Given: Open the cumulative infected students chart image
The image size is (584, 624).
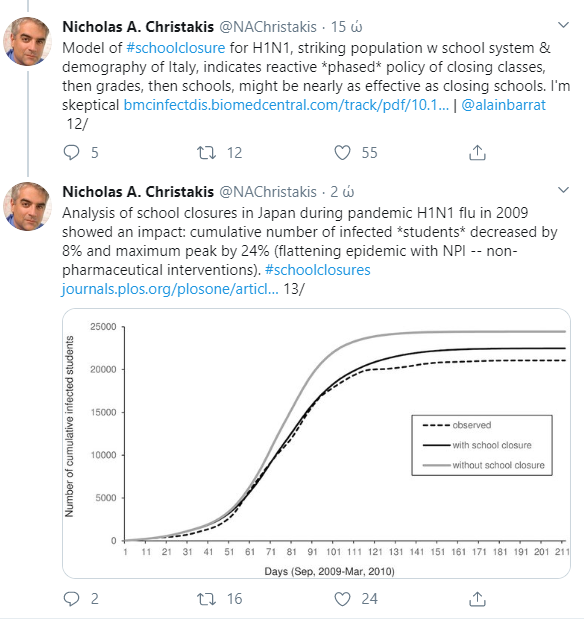Looking at the screenshot, I should tap(316, 443).
